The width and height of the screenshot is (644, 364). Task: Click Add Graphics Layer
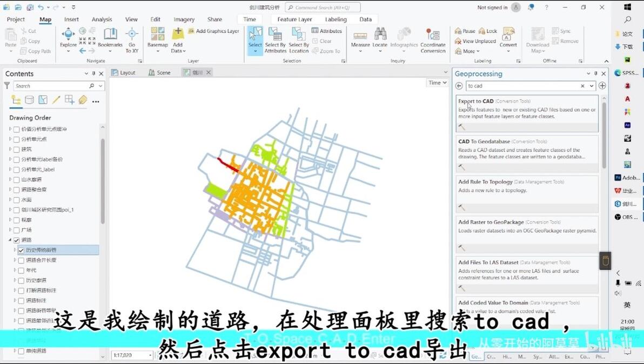click(x=213, y=31)
